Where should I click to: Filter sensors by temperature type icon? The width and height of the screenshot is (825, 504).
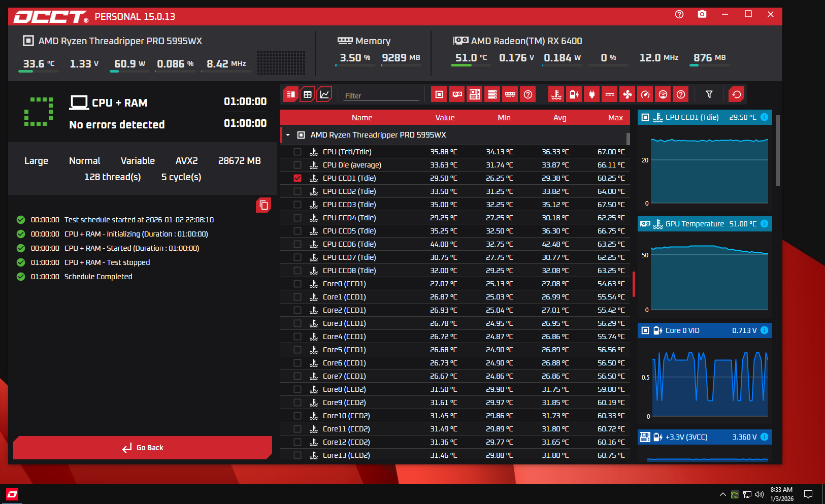556,94
